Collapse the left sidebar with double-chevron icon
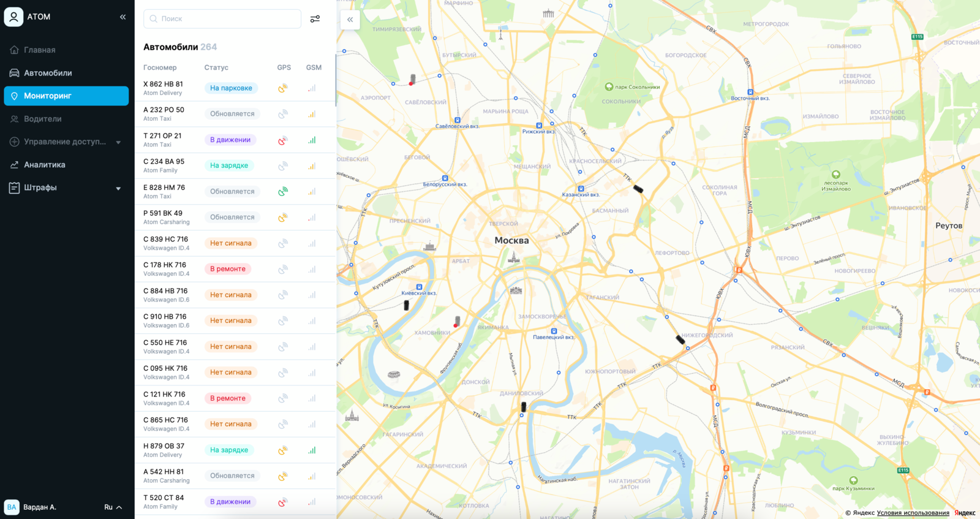This screenshot has width=980, height=519. (x=123, y=17)
